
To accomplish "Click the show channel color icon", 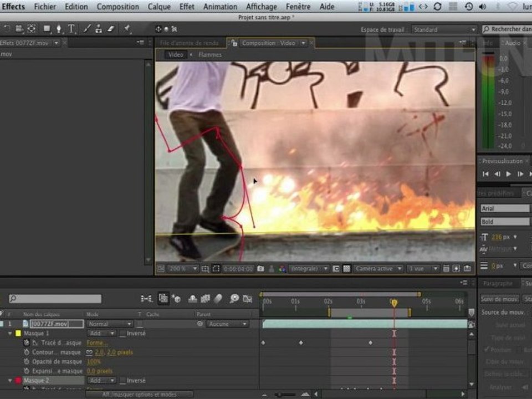I will coord(282,269).
